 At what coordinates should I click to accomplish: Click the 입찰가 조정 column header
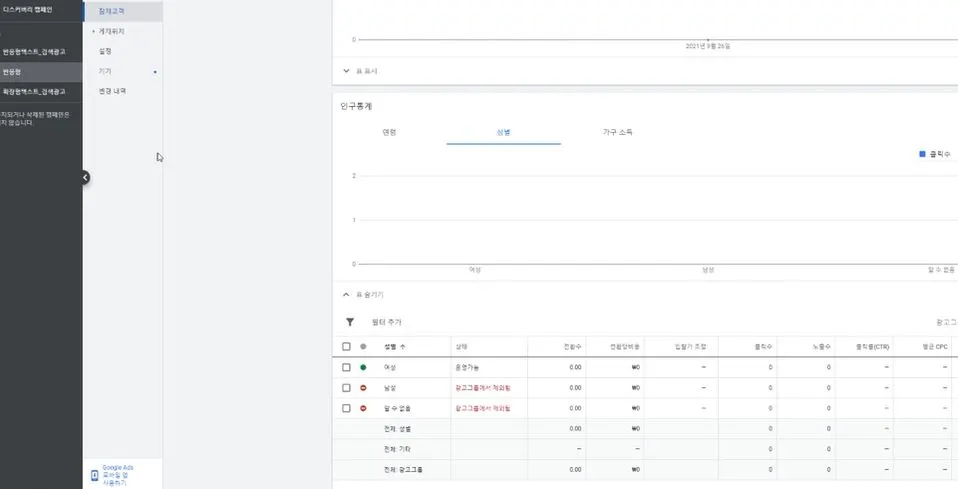[x=690, y=347]
